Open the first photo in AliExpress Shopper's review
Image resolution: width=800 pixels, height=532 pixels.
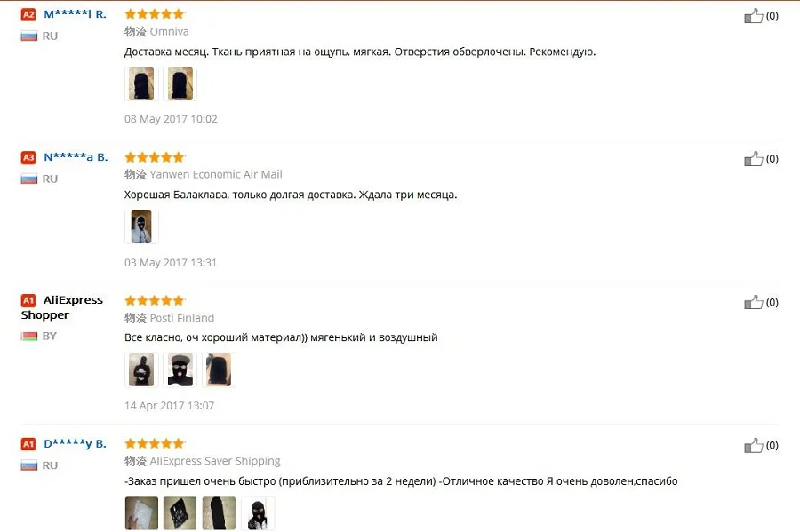click(x=141, y=370)
